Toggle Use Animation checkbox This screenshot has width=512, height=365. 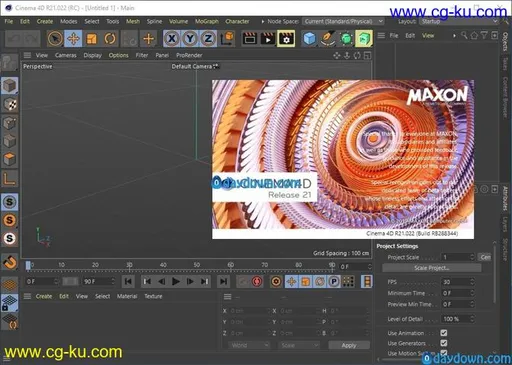[x=444, y=333]
